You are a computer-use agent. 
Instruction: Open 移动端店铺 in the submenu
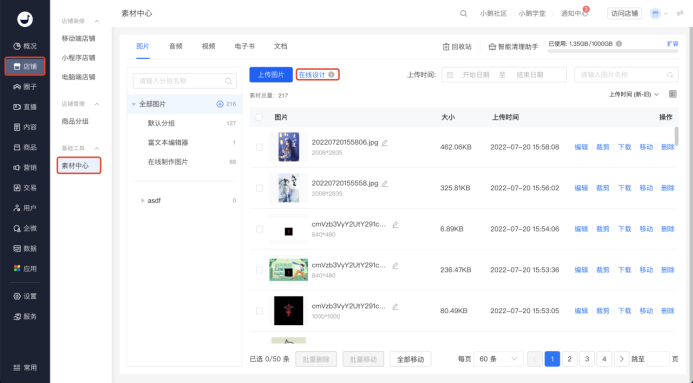(x=79, y=38)
